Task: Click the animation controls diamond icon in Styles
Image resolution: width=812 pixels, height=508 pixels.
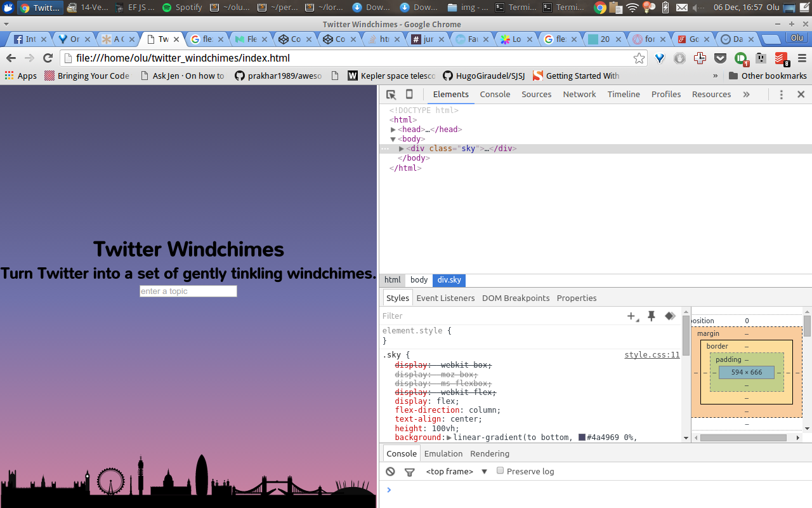Action: (670, 316)
